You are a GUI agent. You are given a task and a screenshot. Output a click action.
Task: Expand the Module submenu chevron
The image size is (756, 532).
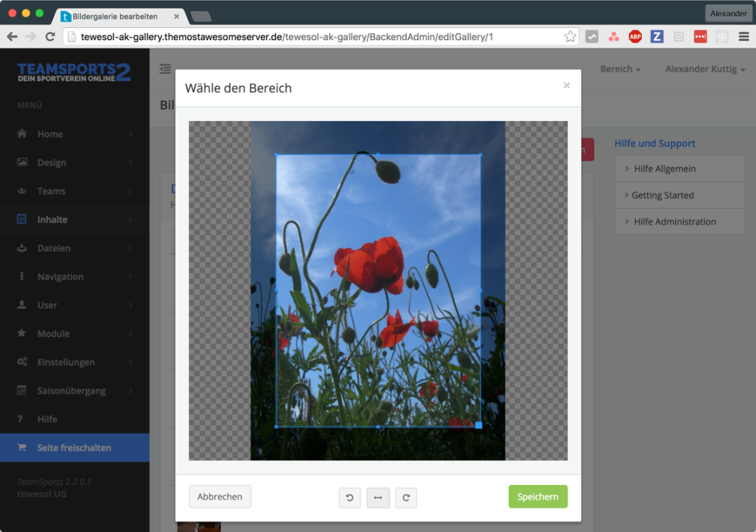pyautogui.click(x=130, y=333)
